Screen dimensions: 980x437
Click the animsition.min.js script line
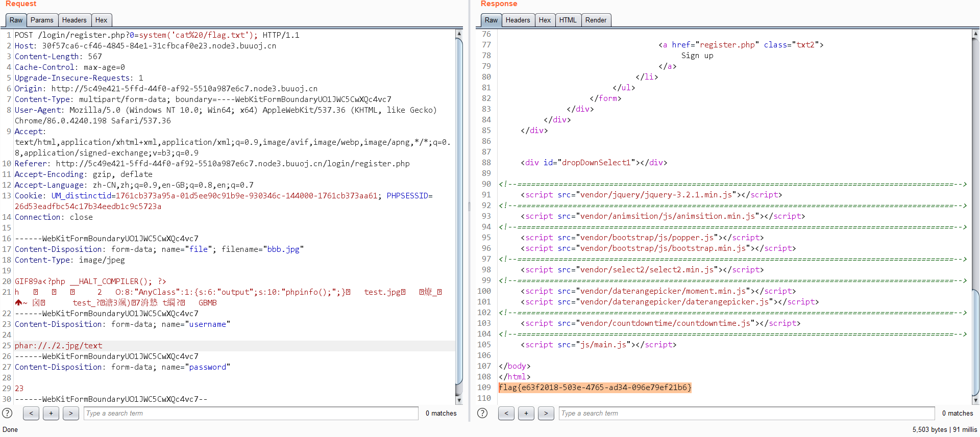(663, 216)
